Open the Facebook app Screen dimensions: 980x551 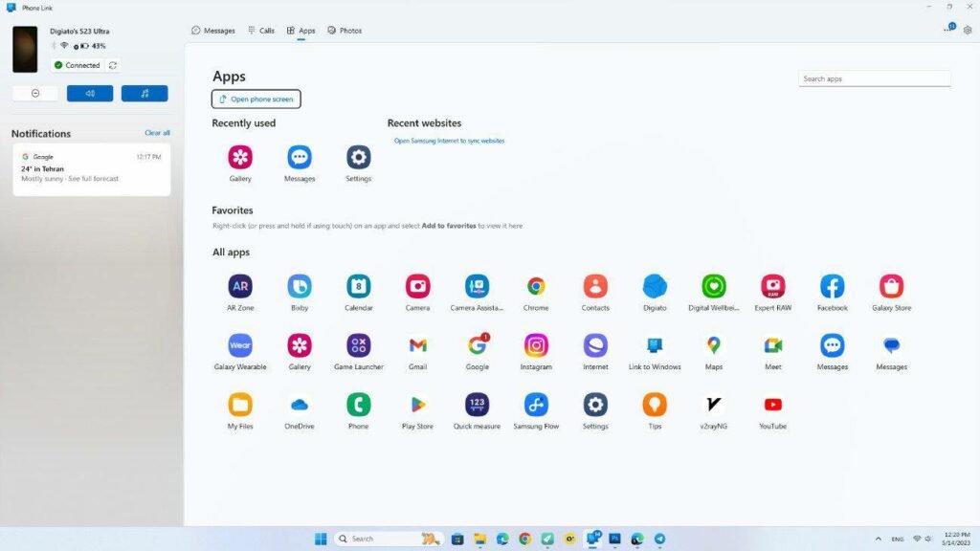[x=832, y=286]
